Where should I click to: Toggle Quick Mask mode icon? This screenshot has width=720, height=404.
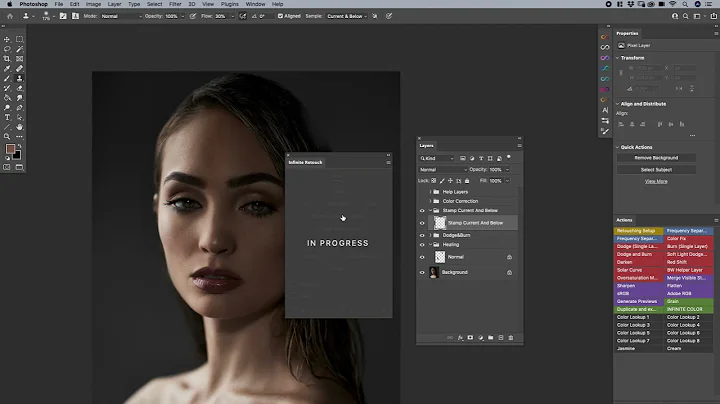click(x=7, y=168)
